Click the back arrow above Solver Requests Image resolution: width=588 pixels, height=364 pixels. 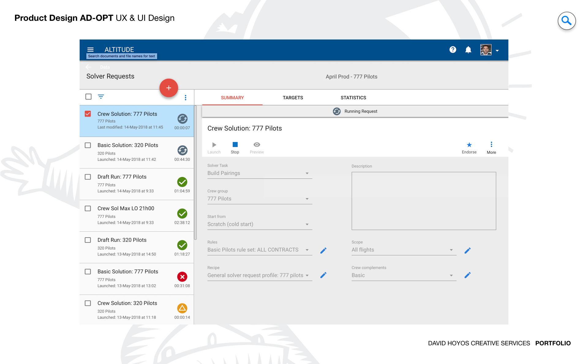pos(88,67)
